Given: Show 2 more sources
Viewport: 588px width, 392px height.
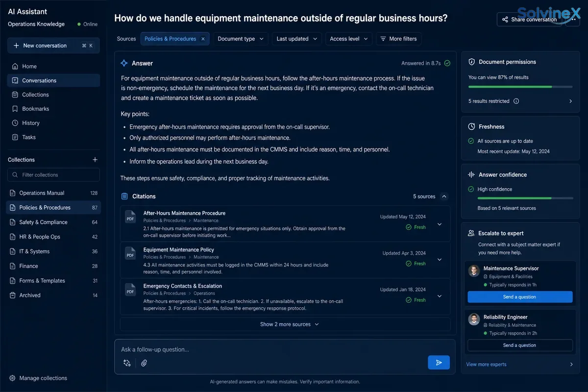Looking at the screenshot, I should [285, 324].
